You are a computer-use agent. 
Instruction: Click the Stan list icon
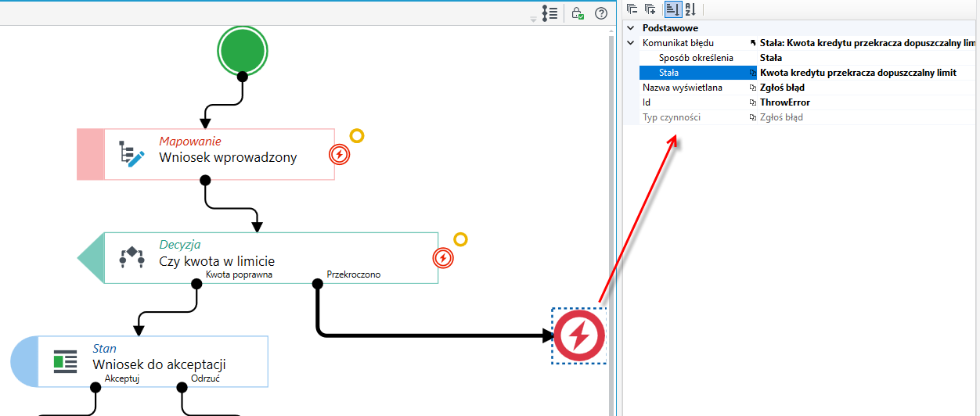click(66, 361)
